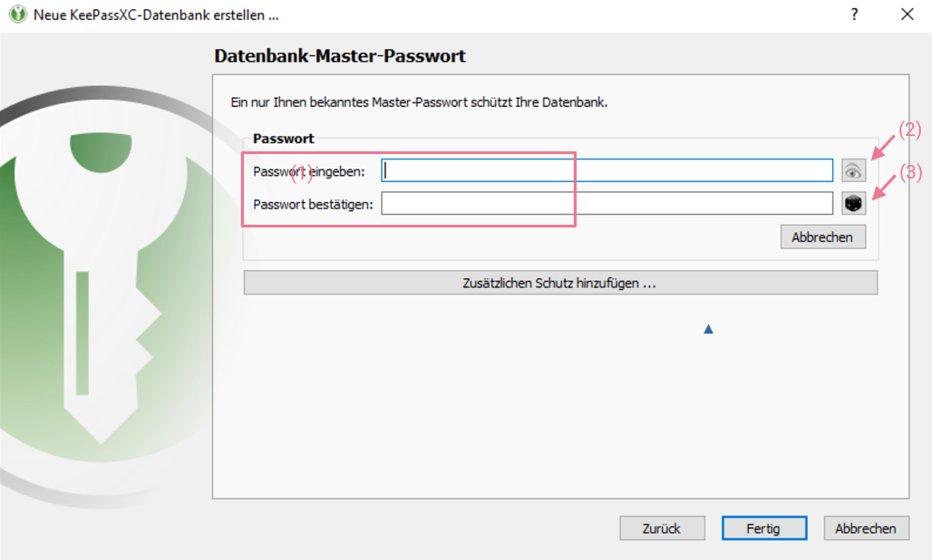932x560 pixels.
Task: Cancel the wizard with bottom Abbrechen button
Action: point(866,528)
